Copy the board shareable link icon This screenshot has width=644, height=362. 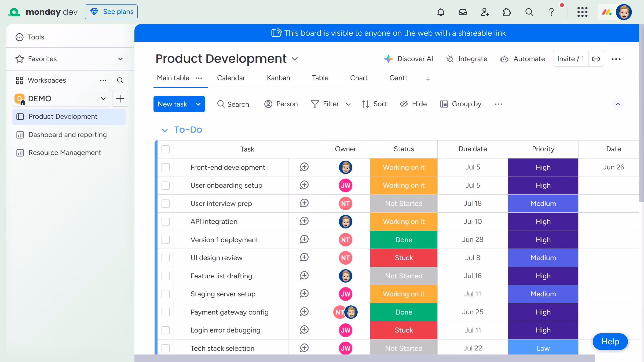click(x=596, y=59)
